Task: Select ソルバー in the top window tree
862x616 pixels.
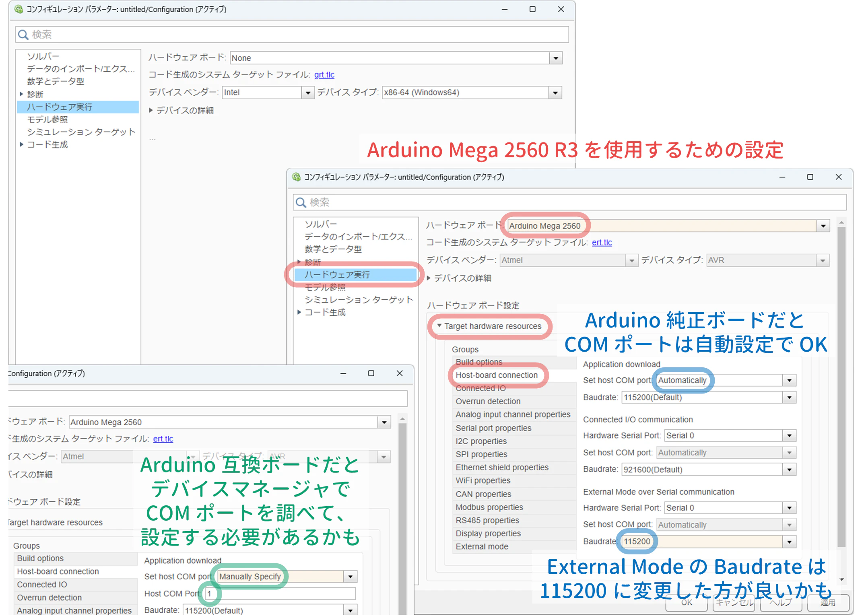Action: (43, 56)
